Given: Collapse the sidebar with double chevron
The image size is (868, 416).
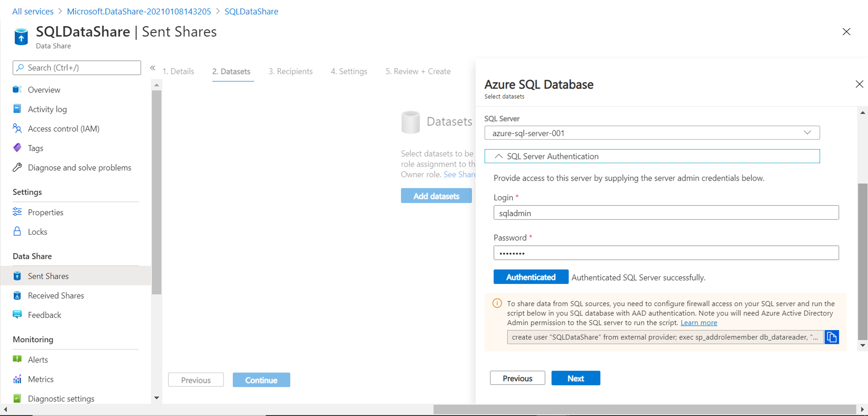Looking at the screenshot, I should click(153, 68).
